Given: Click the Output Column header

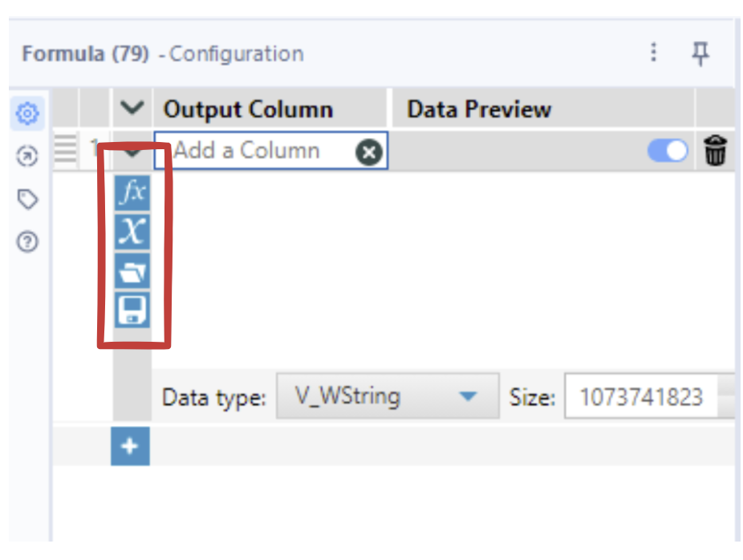Looking at the screenshot, I should pos(248,109).
